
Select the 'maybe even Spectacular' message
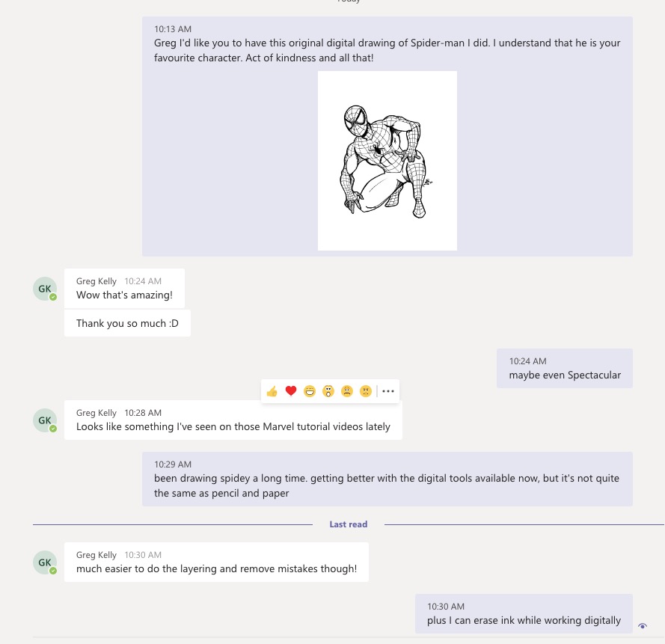[x=565, y=375]
